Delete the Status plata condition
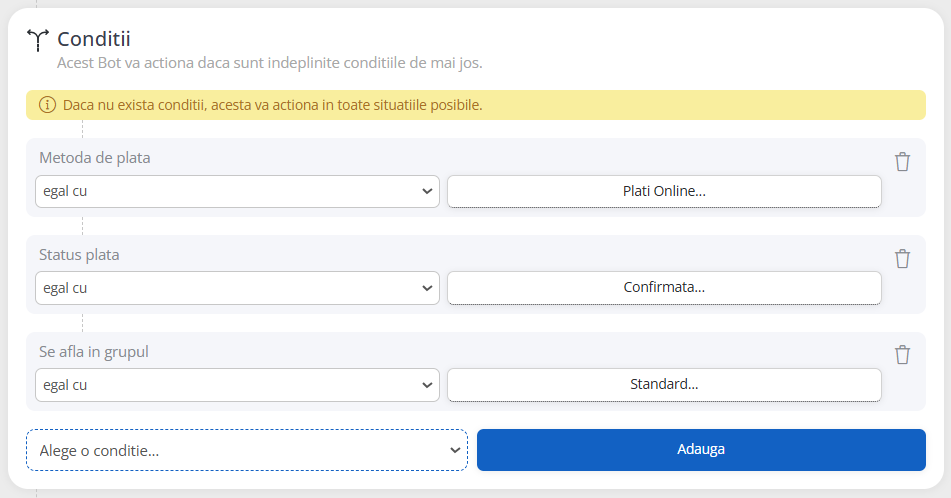This screenshot has width=951, height=498. [902, 258]
